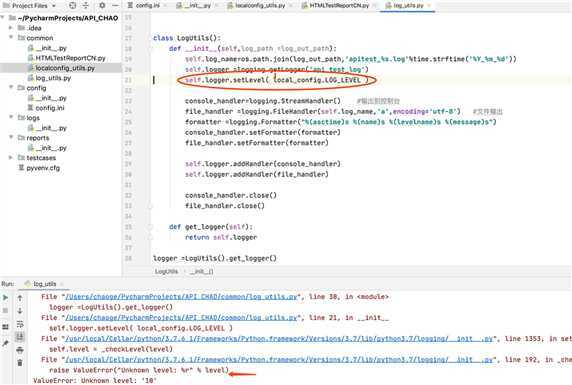The image size is (572, 385).
Task: Select pyvenv.cfg in project tree
Action: pyautogui.click(x=43, y=168)
